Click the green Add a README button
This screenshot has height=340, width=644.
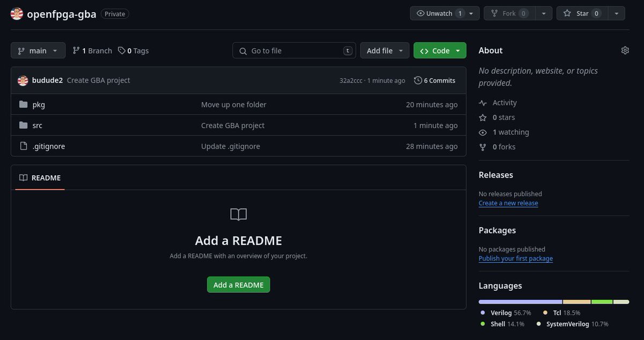click(x=238, y=285)
